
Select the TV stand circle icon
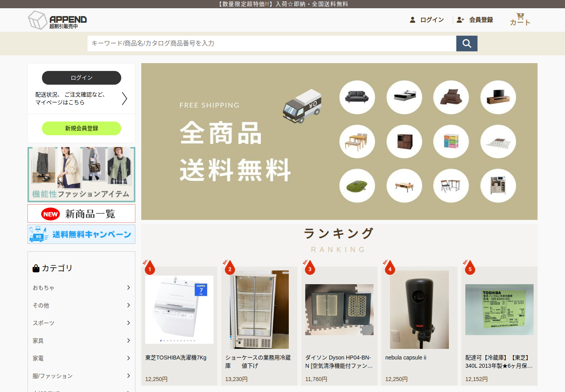(498, 97)
